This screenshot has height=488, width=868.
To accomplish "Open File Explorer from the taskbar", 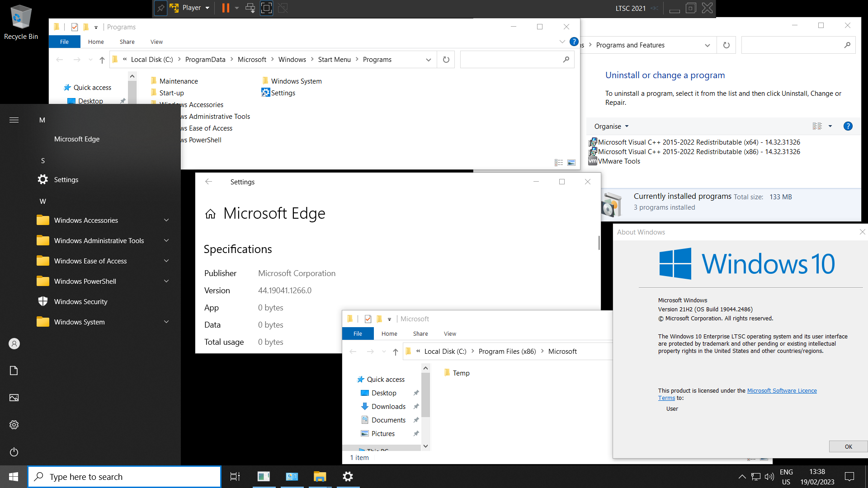I will click(320, 476).
